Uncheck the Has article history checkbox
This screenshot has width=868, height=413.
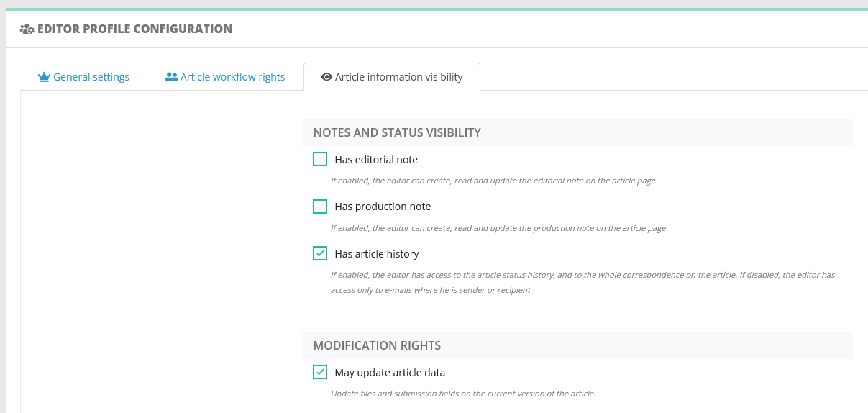click(320, 253)
